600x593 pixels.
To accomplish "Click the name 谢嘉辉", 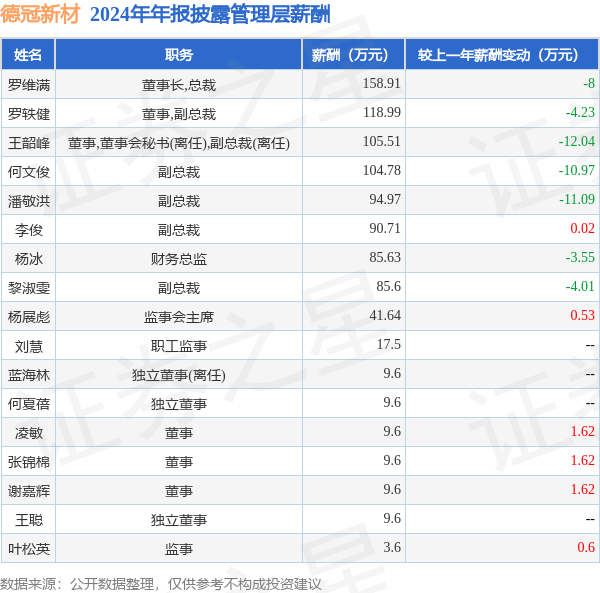I will click(29, 491).
